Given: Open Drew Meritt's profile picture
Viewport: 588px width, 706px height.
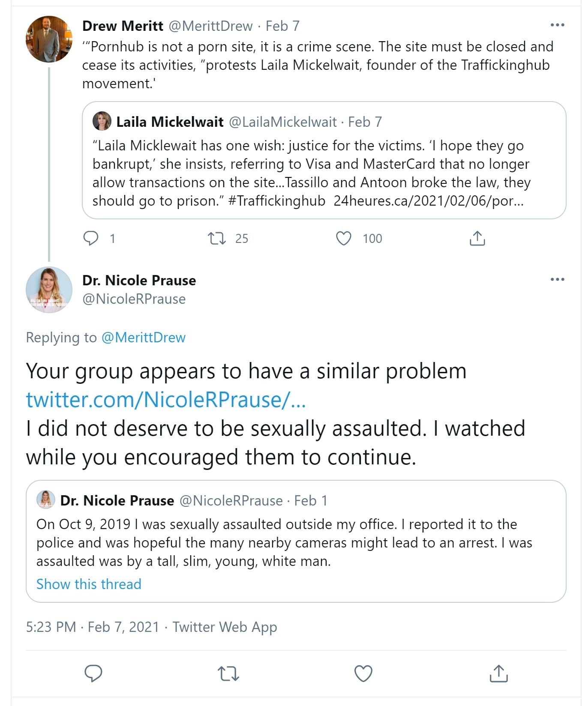Looking at the screenshot, I should (49, 39).
